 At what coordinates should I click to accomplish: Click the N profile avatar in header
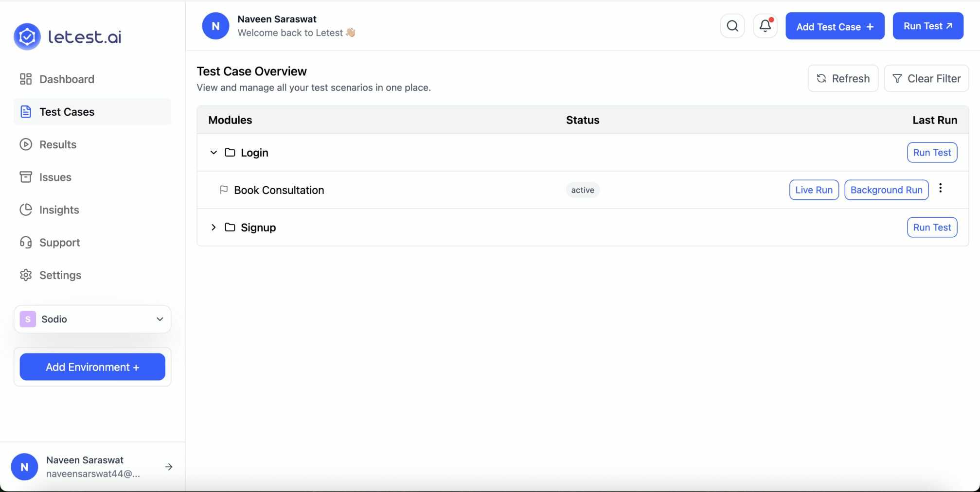[215, 26]
